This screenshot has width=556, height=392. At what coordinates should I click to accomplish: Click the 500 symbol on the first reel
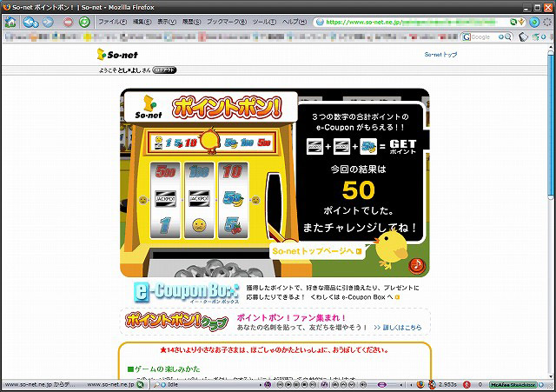165,172
